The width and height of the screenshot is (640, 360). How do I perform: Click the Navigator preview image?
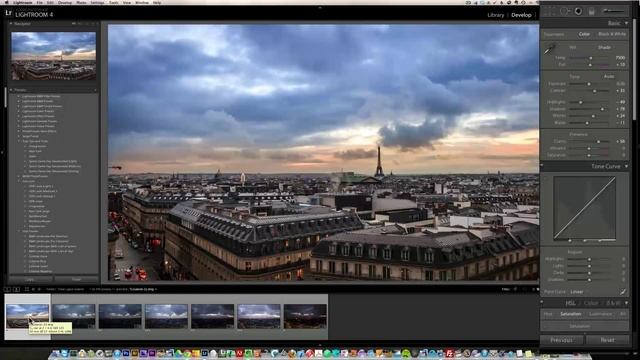(54, 56)
